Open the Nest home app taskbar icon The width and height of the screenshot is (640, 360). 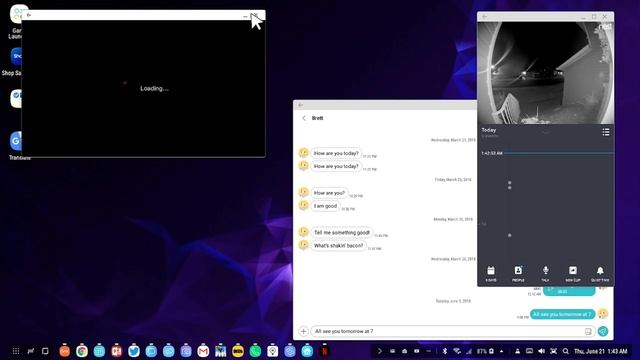coord(307,351)
